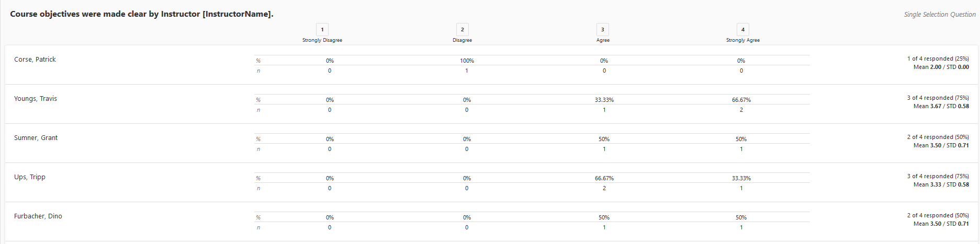The image size is (980, 244).
Task: Select instructor name Youngs, Travis
Action: [36, 99]
